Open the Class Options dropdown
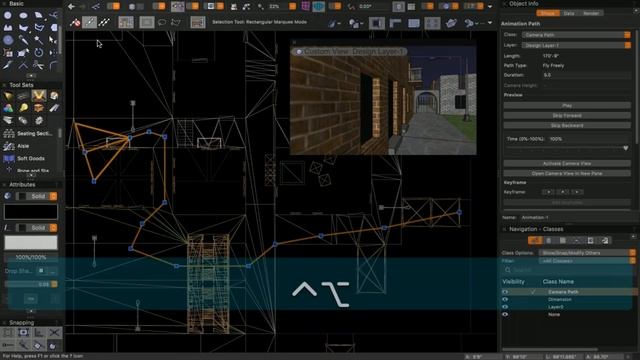The width and height of the screenshot is (640, 360). click(587, 253)
